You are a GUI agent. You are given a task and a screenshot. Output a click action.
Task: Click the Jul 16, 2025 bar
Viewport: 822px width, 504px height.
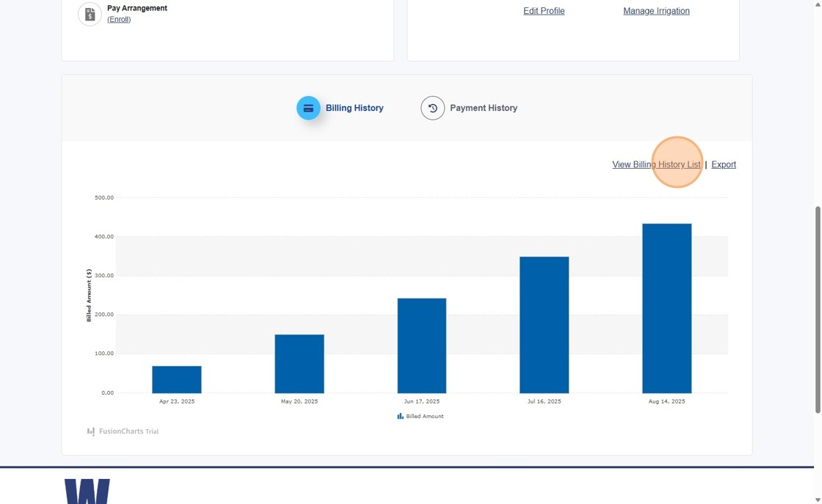click(x=544, y=325)
